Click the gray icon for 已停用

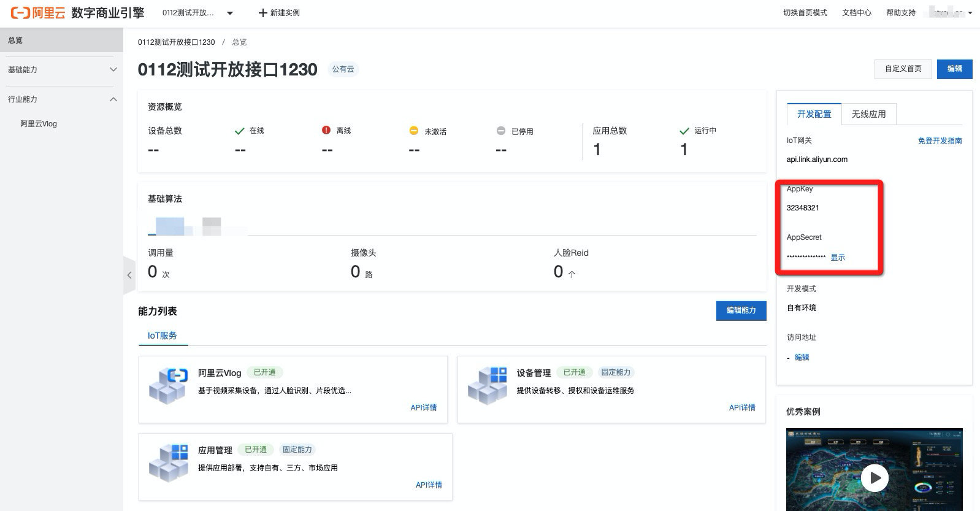point(500,131)
